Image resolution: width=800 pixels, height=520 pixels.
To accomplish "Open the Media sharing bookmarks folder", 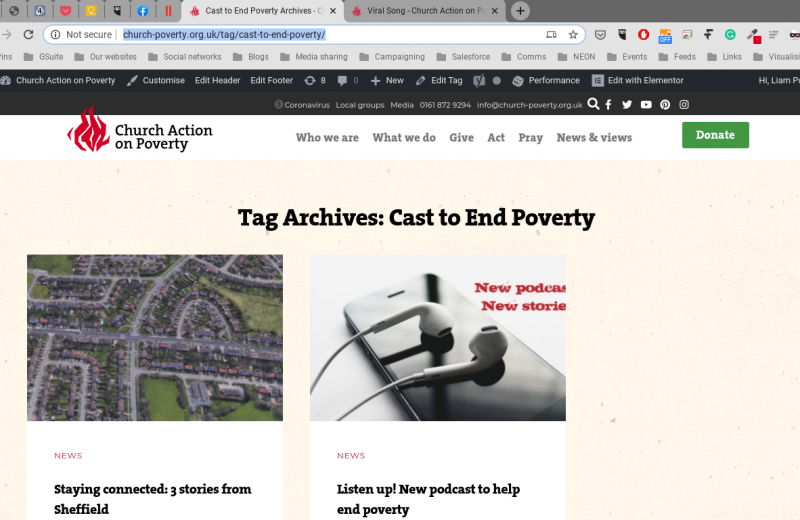I will [314, 57].
